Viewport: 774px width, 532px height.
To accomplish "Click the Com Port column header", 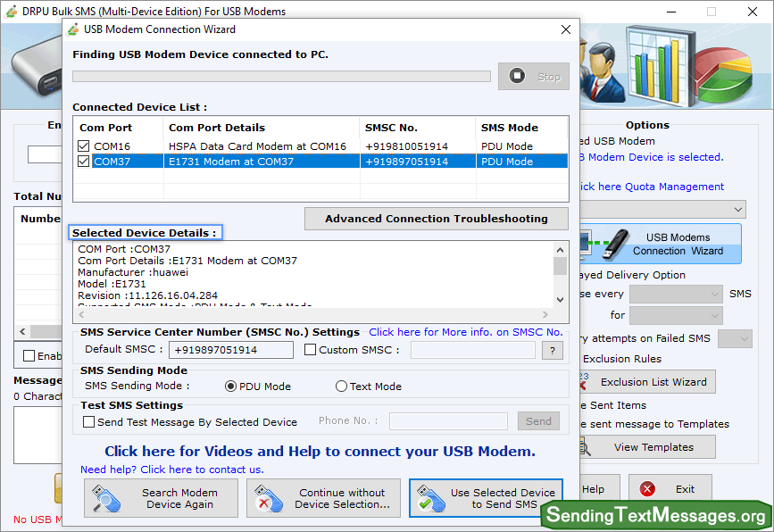I will click(x=105, y=128).
